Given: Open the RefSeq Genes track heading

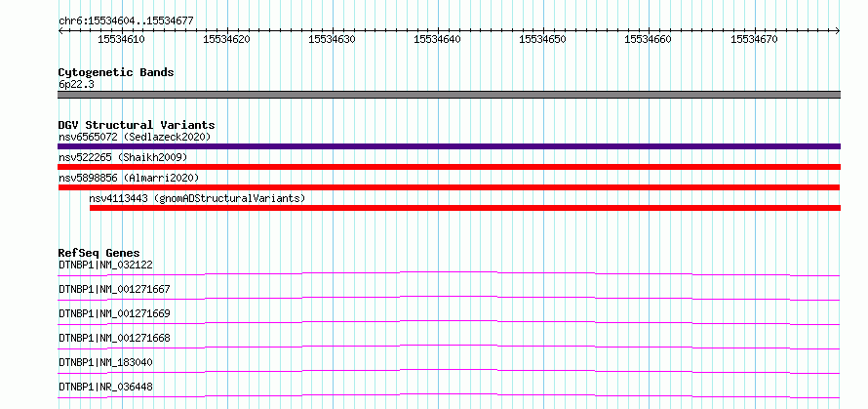Looking at the screenshot, I should [x=99, y=253].
